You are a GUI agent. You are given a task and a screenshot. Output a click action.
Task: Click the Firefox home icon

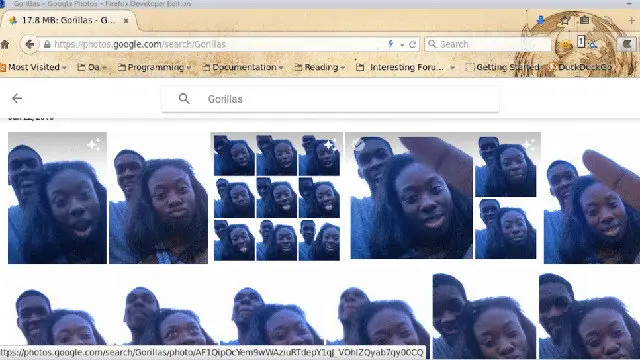pyautogui.click(x=4, y=44)
